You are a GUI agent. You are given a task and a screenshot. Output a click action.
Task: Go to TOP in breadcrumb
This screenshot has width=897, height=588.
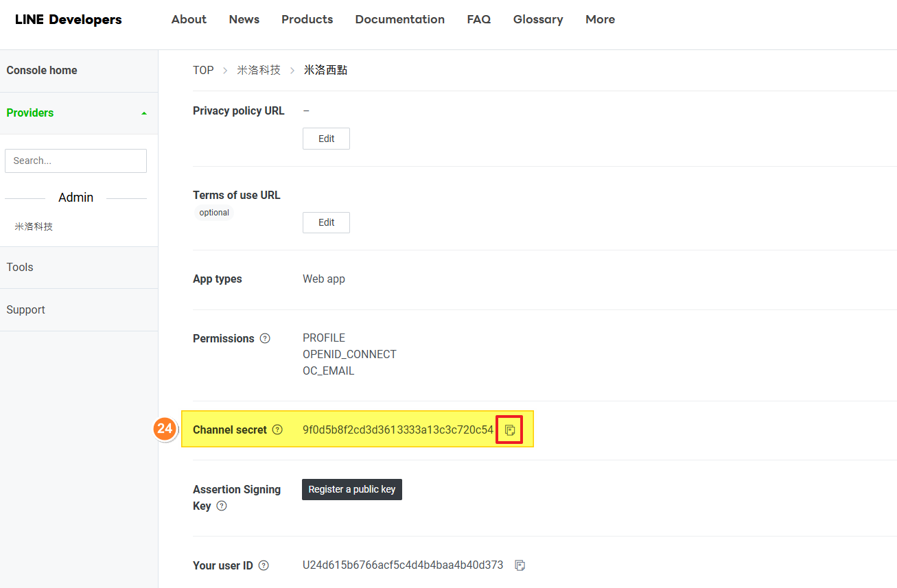(203, 70)
